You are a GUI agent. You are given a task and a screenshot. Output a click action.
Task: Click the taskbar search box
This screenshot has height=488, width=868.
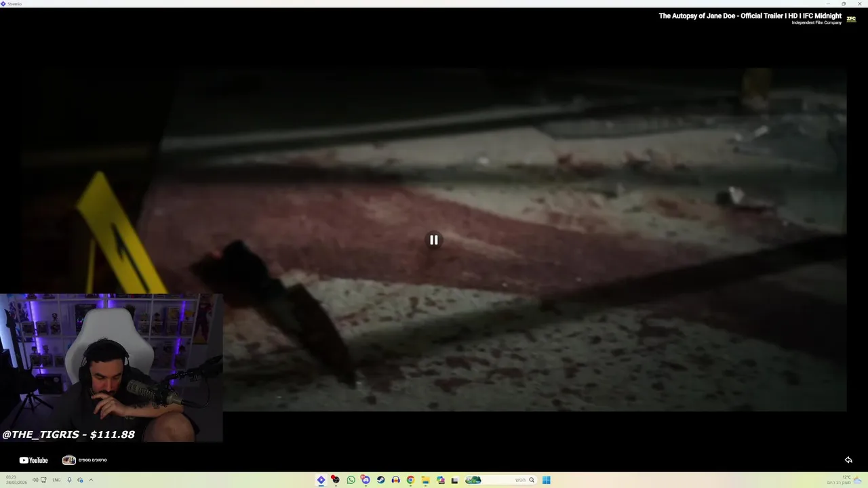[501, 480]
